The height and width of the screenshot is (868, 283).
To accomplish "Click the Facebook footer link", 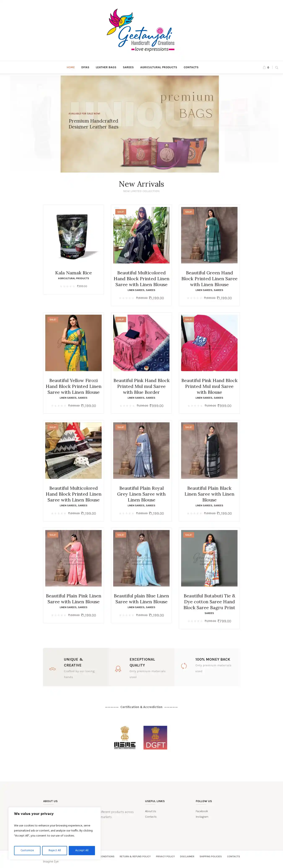I will coord(202,811).
